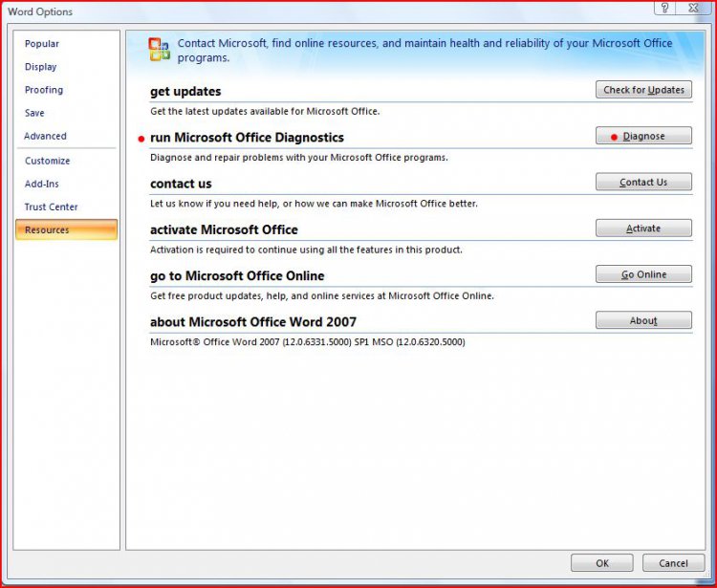The image size is (717, 588).
Task: Confirm with the OK button
Action: 601,563
